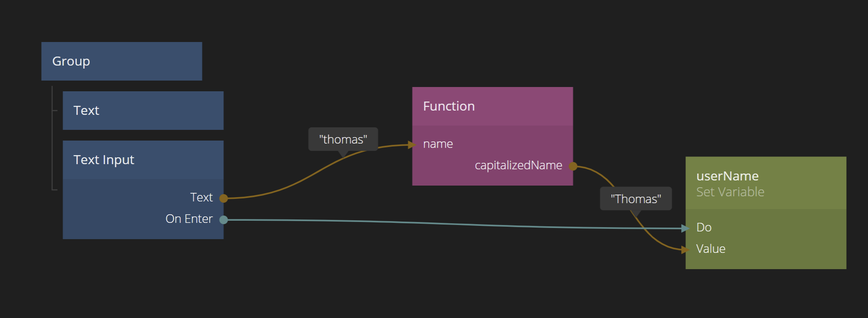Viewport: 868px width, 318px height.
Task: Click the name input arrow on Function
Action: coord(412,145)
